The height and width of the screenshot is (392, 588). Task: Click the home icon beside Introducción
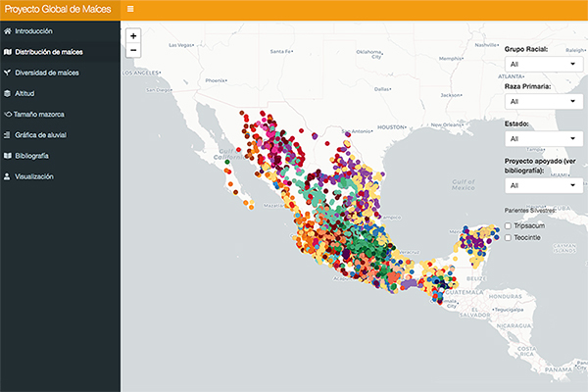[8, 31]
